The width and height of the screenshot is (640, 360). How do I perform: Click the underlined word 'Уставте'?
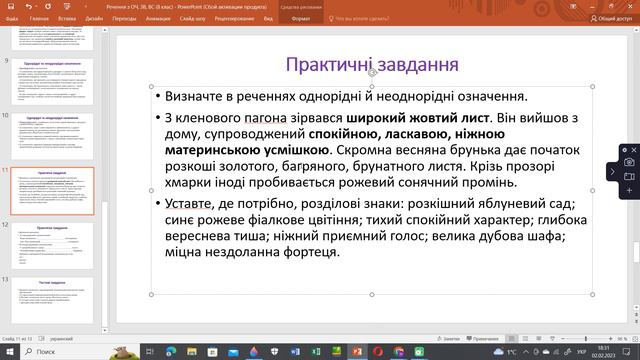(x=188, y=203)
